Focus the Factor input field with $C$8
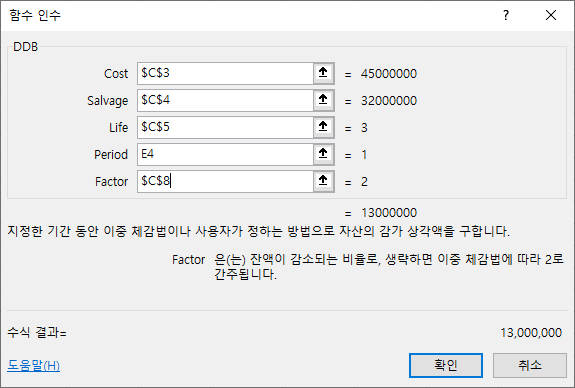Screen dimensions: 575x388 [225, 182]
